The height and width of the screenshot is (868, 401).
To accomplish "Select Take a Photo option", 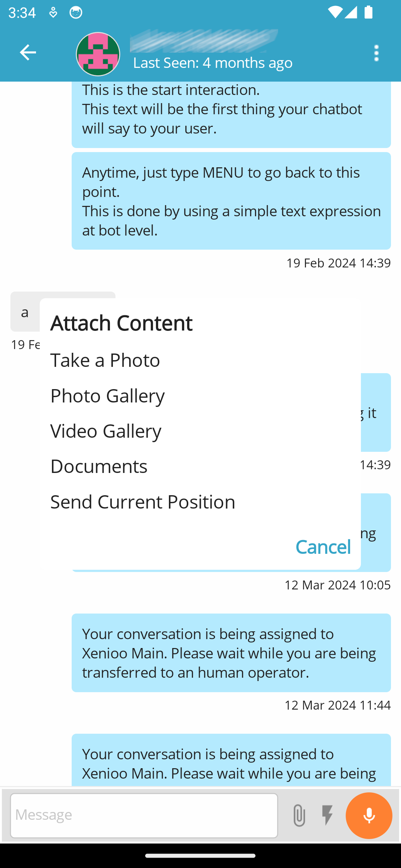I will pyautogui.click(x=105, y=360).
